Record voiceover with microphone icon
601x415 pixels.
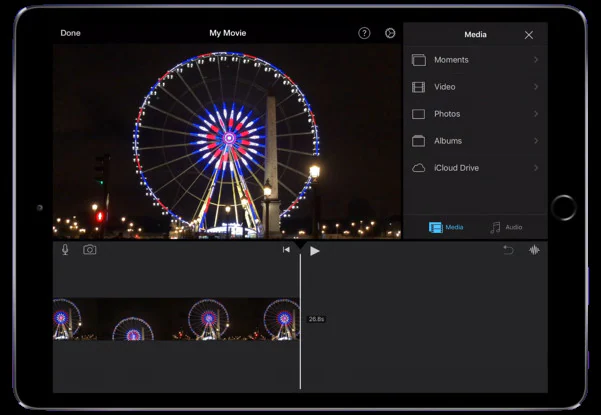click(65, 250)
